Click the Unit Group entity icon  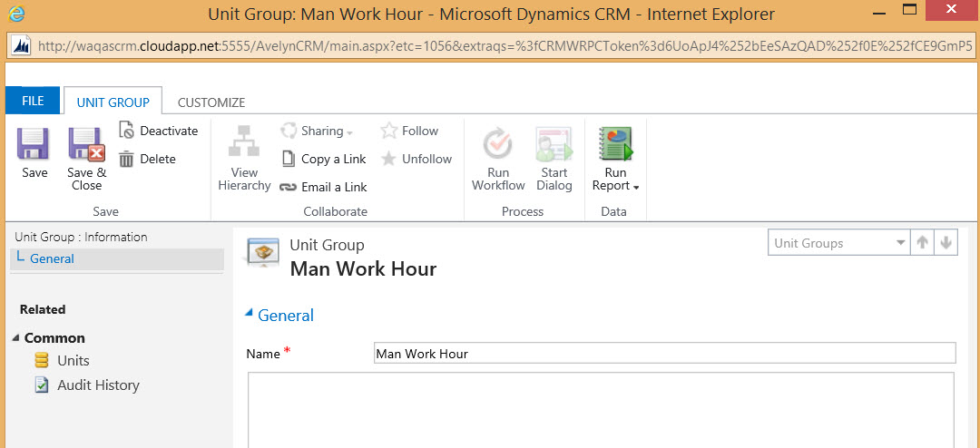(263, 251)
